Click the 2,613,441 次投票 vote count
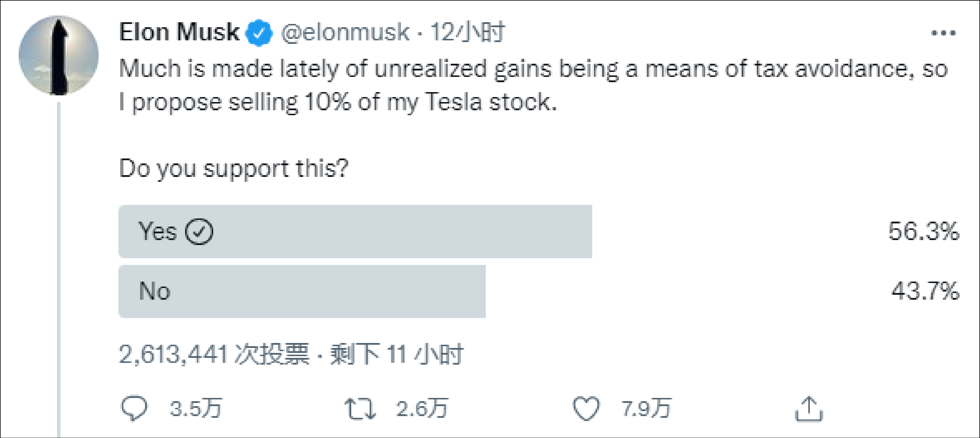980x438 pixels. [x=214, y=354]
